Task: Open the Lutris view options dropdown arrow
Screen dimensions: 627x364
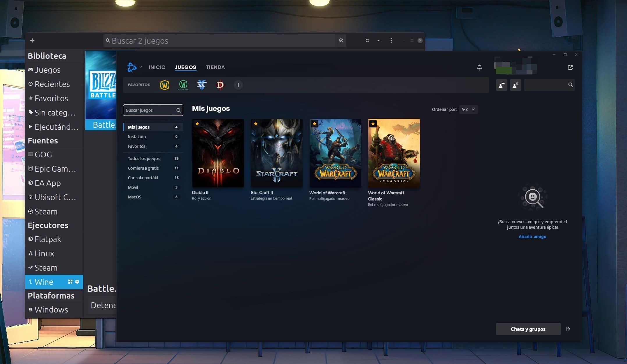Action: [378, 40]
